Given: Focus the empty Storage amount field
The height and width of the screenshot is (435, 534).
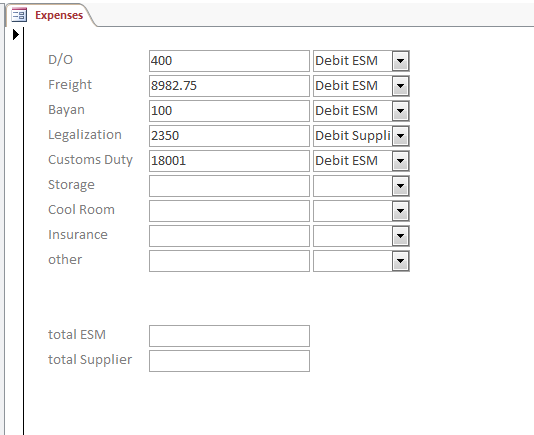Looking at the screenshot, I should tap(229, 186).
